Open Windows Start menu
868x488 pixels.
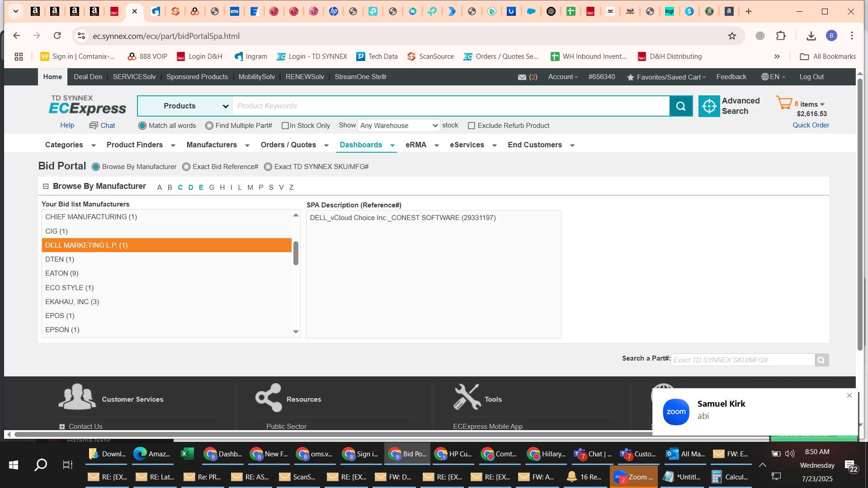pyautogui.click(x=14, y=465)
